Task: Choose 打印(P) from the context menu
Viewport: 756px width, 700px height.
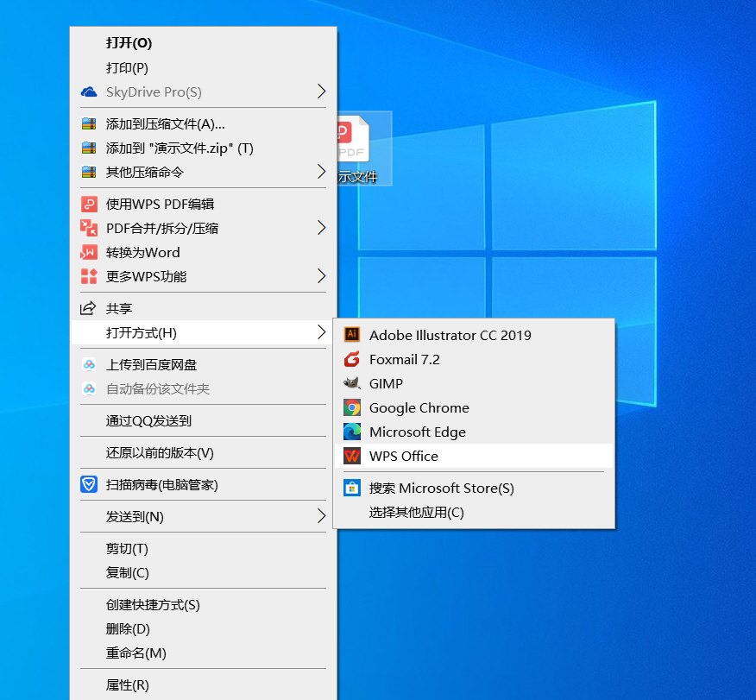Action: (x=203, y=67)
